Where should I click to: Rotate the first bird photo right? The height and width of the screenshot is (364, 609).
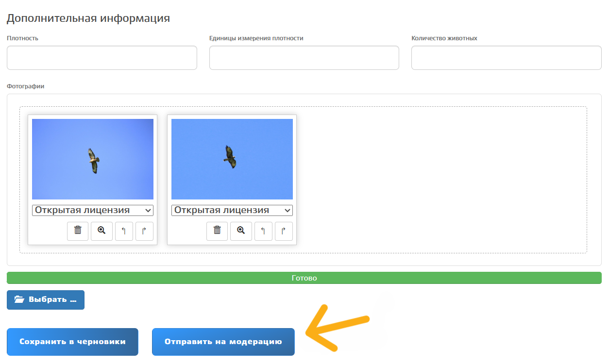click(144, 231)
